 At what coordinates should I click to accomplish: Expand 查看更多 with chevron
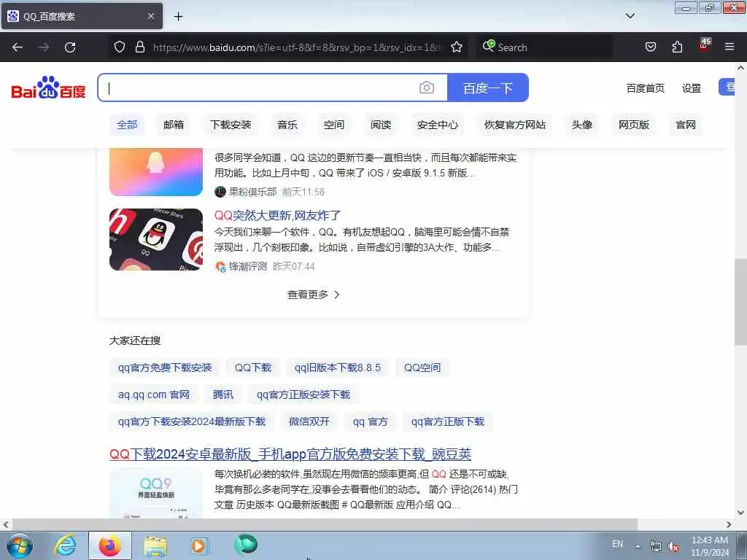coord(314,295)
